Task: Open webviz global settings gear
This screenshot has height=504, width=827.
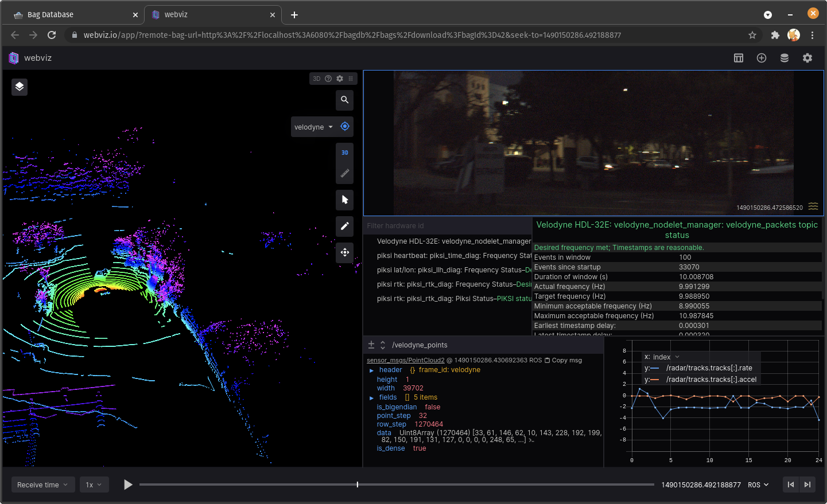Action: click(807, 58)
